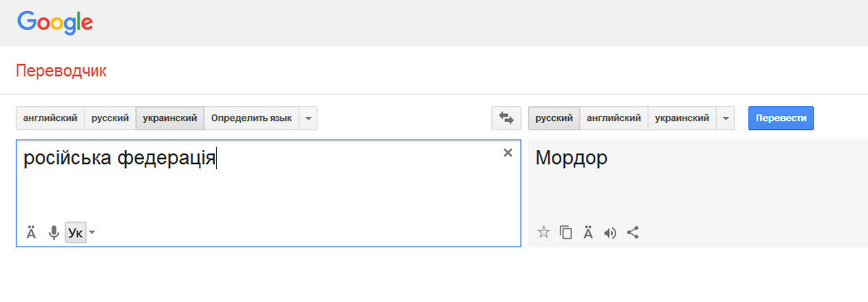The image size is (868, 302).
Task: Click the microphone voice input icon
Action: tap(53, 233)
